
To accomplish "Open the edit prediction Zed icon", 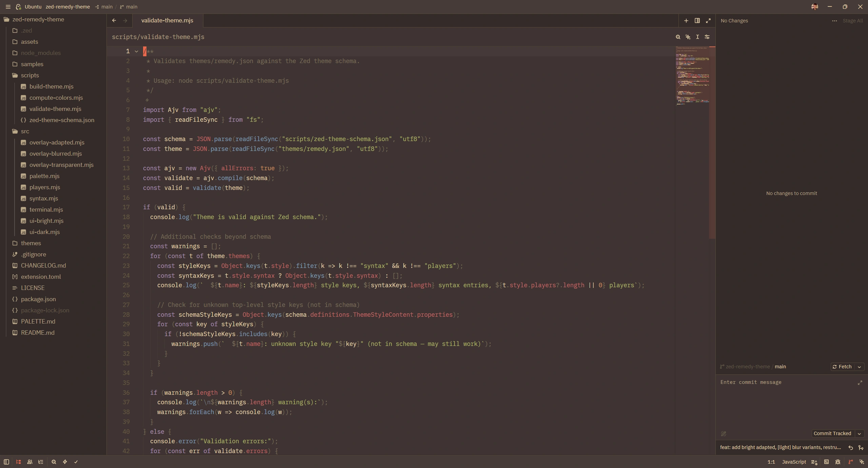I will tap(814, 462).
